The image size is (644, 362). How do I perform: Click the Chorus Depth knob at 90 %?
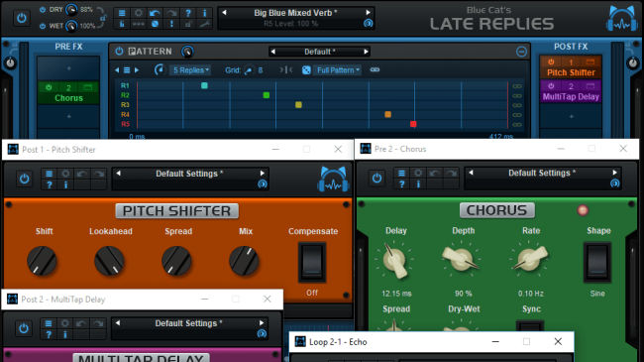tap(462, 260)
